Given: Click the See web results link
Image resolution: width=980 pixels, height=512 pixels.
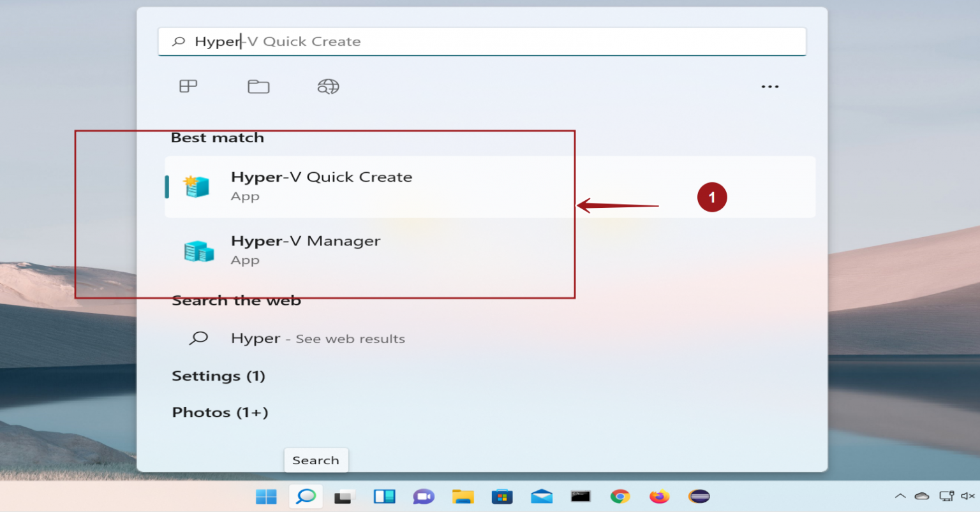Looking at the screenshot, I should [350, 339].
